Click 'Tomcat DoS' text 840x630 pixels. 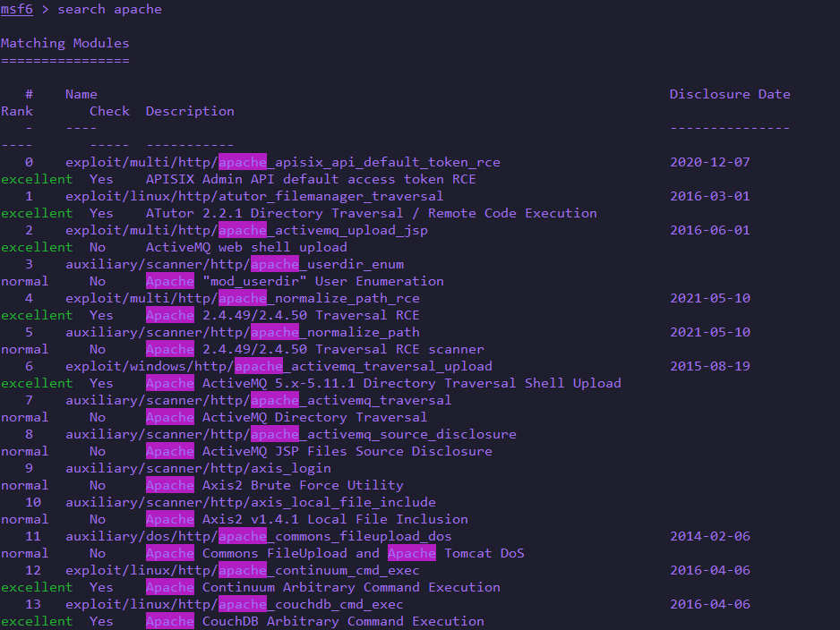[x=484, y=553]
